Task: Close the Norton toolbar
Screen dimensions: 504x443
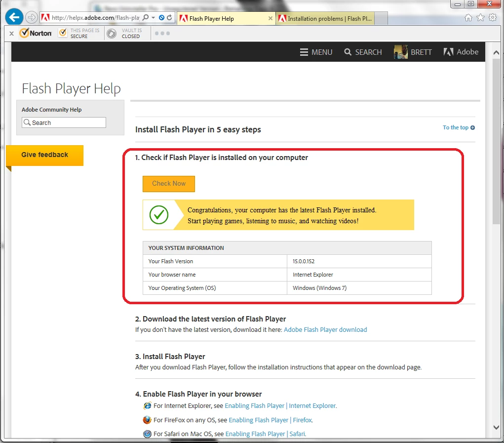Action: (11, 34)
